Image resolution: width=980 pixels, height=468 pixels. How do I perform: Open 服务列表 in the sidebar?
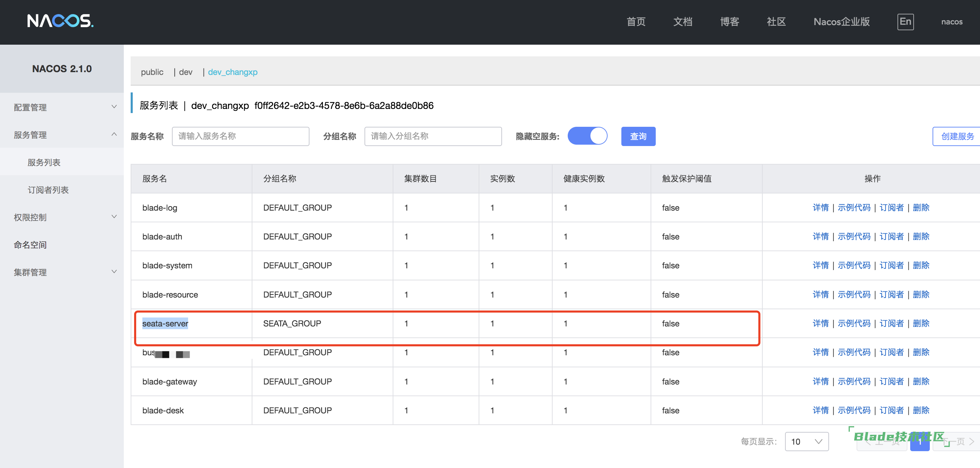point(44,162)
